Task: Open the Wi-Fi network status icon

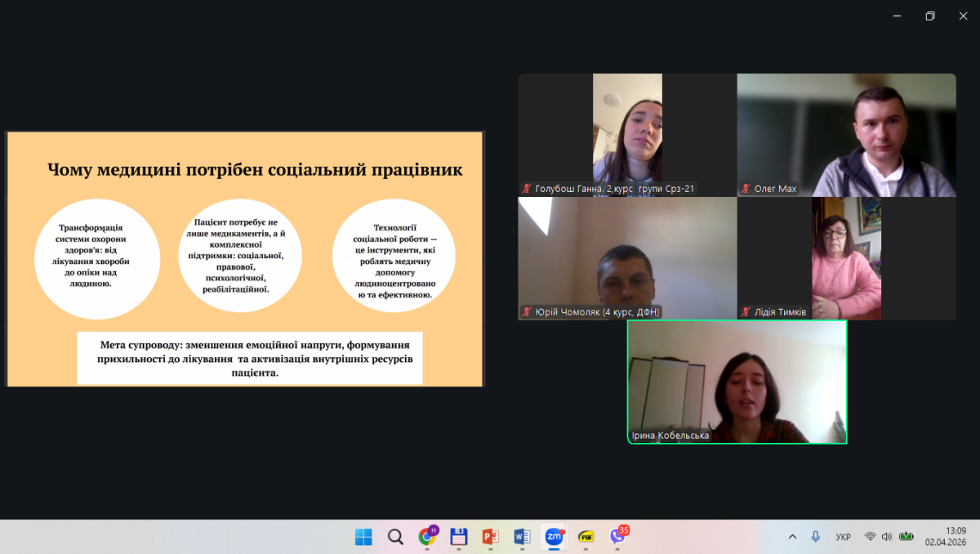Action: [870, 537]
